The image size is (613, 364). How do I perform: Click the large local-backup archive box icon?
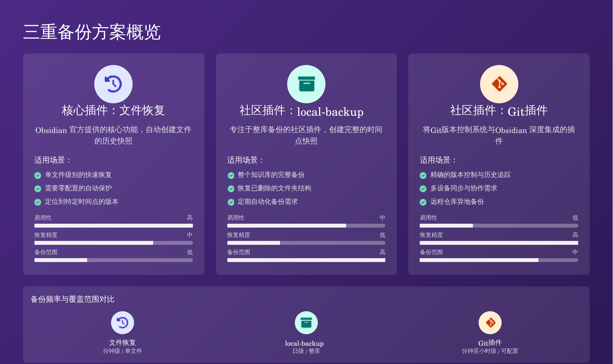pos(306,84)
